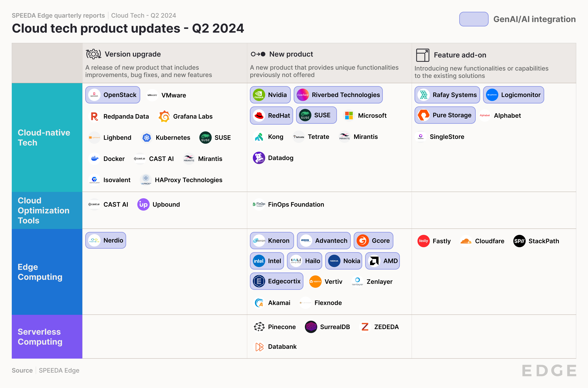Click the page title Cloud tech product updates
Screen dimensions: 588x388
(128, 28)
